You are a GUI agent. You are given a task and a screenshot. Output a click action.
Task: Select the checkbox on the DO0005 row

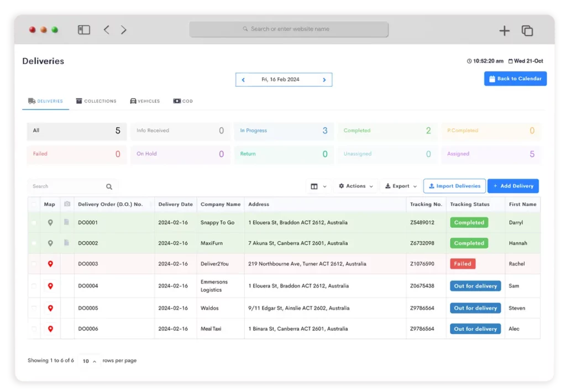[x=34, y=308]
